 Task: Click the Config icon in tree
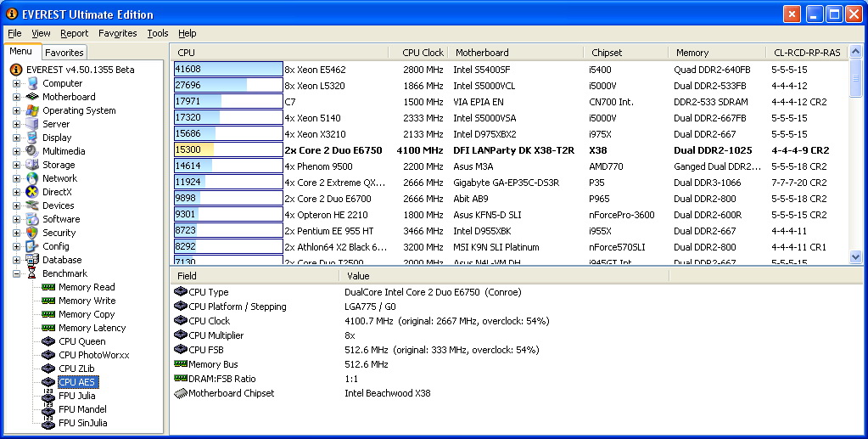point(32,246)
